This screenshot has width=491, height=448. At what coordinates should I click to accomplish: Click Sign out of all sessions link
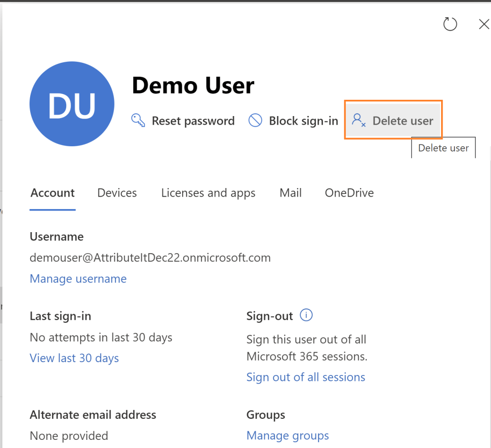point(305,377)
